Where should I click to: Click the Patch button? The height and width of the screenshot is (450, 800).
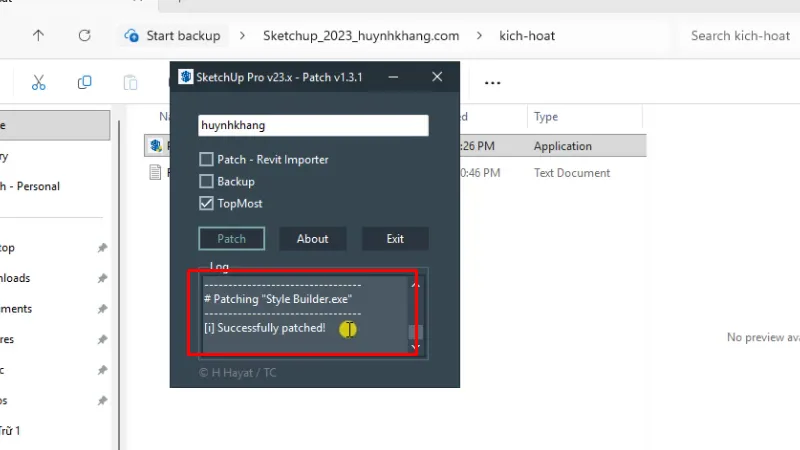click(232, 239)
